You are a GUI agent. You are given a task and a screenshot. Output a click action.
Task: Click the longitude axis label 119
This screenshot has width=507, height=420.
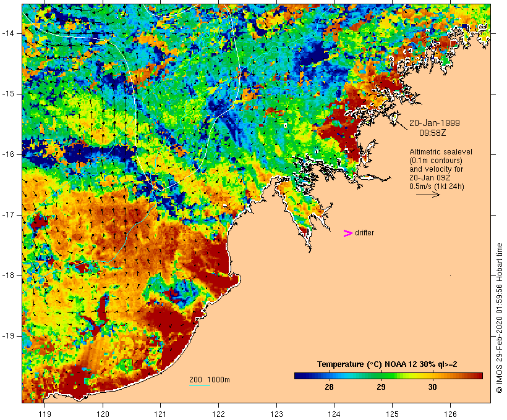[x=45, y=414]
